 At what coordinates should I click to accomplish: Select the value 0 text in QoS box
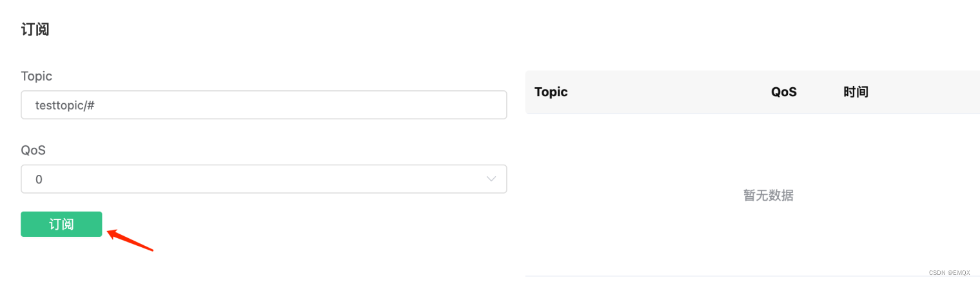39,179
